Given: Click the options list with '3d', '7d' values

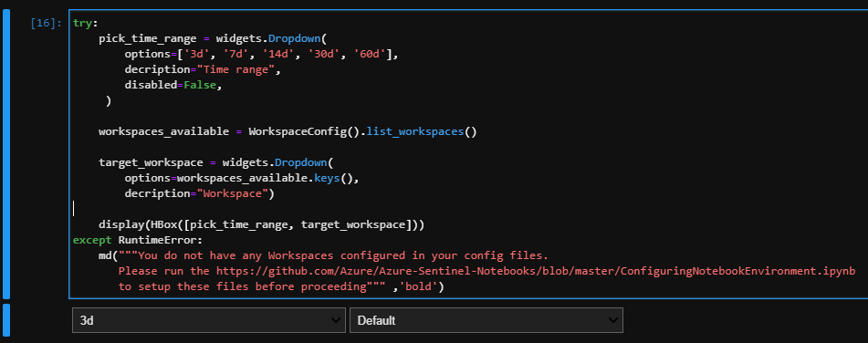Looking at the screenshot, I should pos(261,55).
